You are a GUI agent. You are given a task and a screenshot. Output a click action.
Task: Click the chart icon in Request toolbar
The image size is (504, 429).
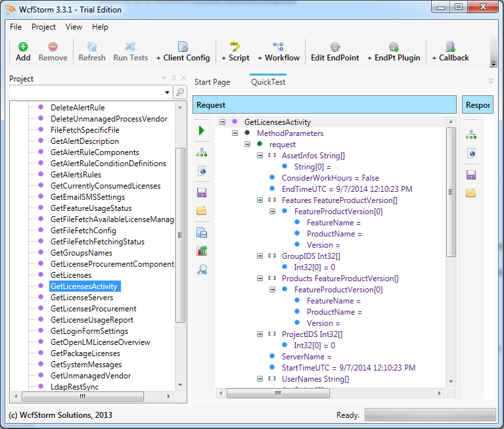point(202,250)
